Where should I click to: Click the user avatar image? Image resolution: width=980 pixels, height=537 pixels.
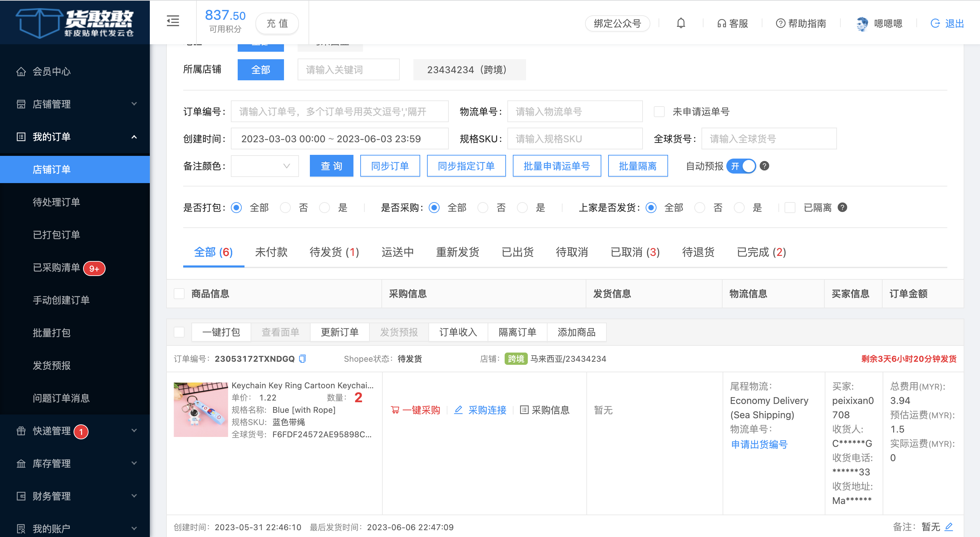tap(862, 23)
